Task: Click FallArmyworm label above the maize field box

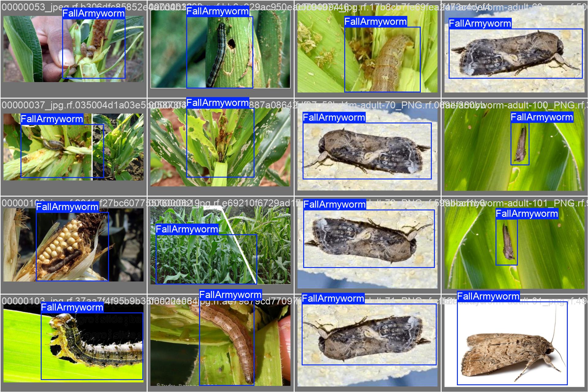Action: (187, 229)
